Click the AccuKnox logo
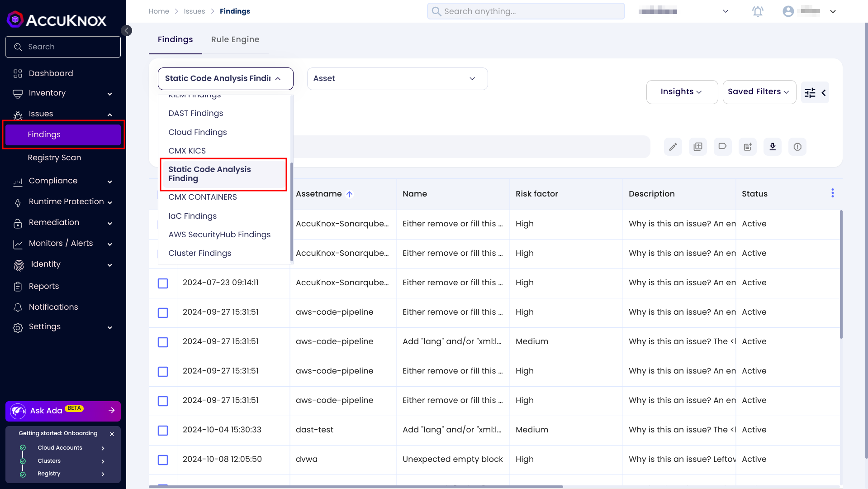868x489 pixels. pos(57,19)
